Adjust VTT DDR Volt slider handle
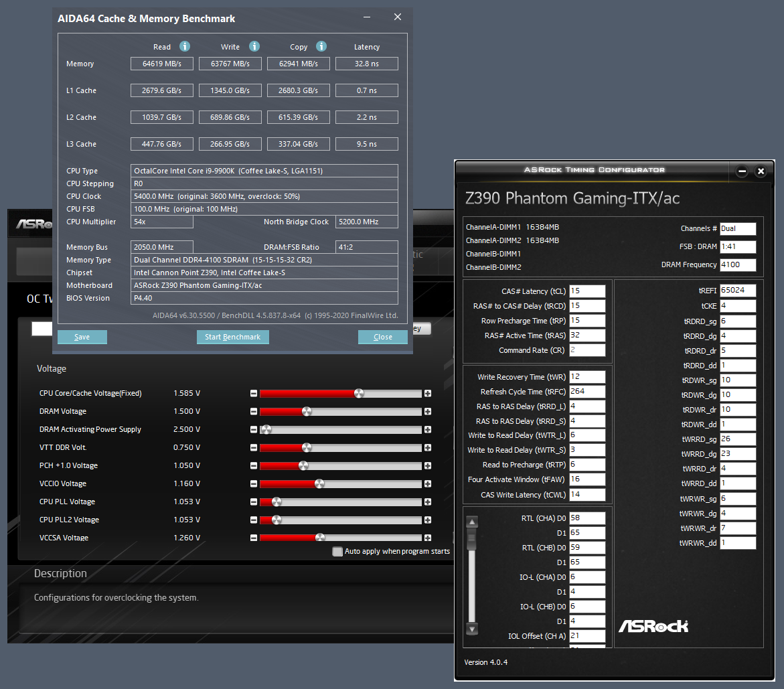The width and height of the screenshot is (784, 689). click(307, 447)
